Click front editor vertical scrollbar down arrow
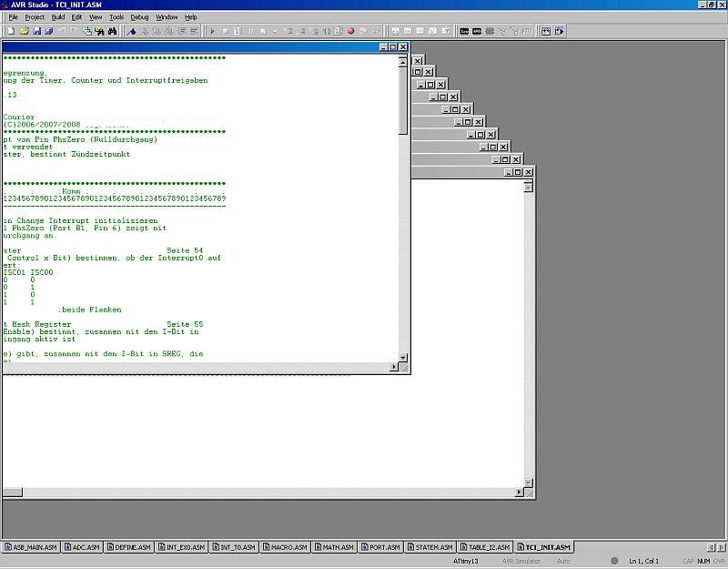This screenshot has width=728, height=569. [x=403, y=358]
